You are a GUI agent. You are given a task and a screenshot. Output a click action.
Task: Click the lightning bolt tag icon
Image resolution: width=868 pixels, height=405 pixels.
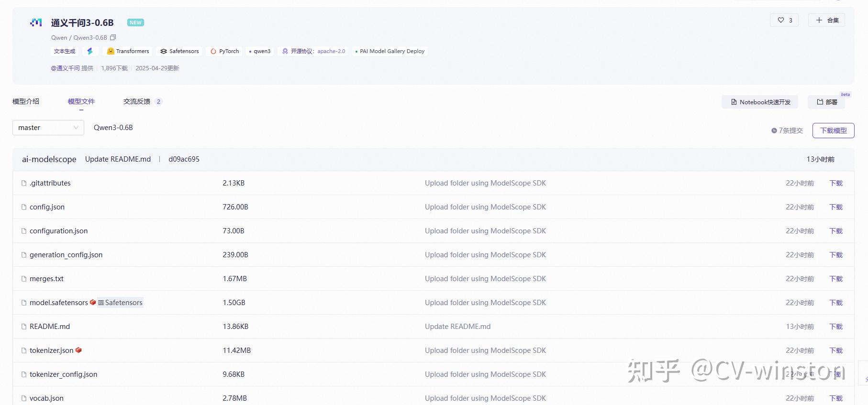click(90, 51)
